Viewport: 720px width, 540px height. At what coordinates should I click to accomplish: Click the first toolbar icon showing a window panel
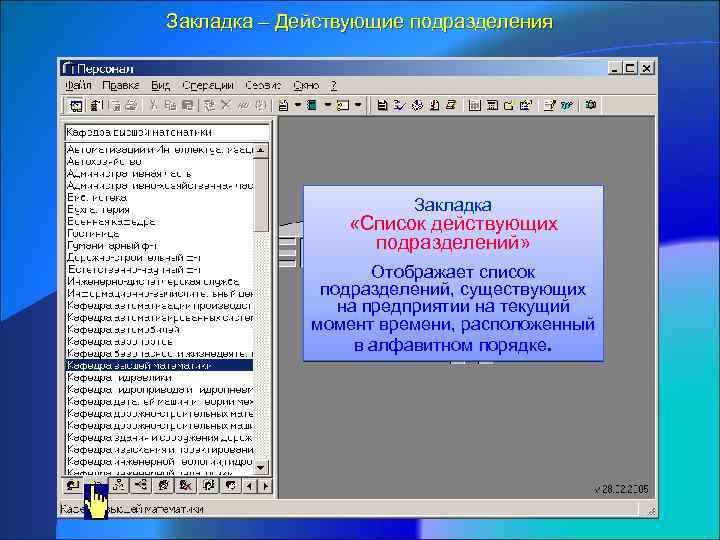click(75, 106)
